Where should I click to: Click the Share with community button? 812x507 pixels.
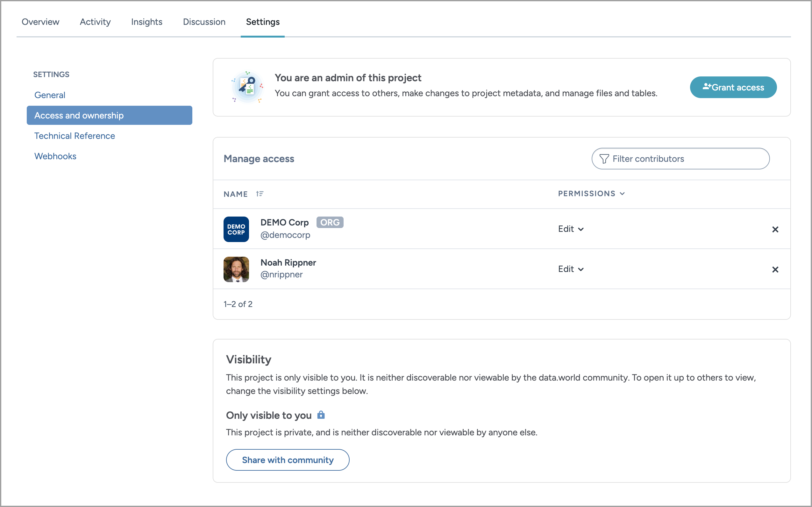pos(288,460)
